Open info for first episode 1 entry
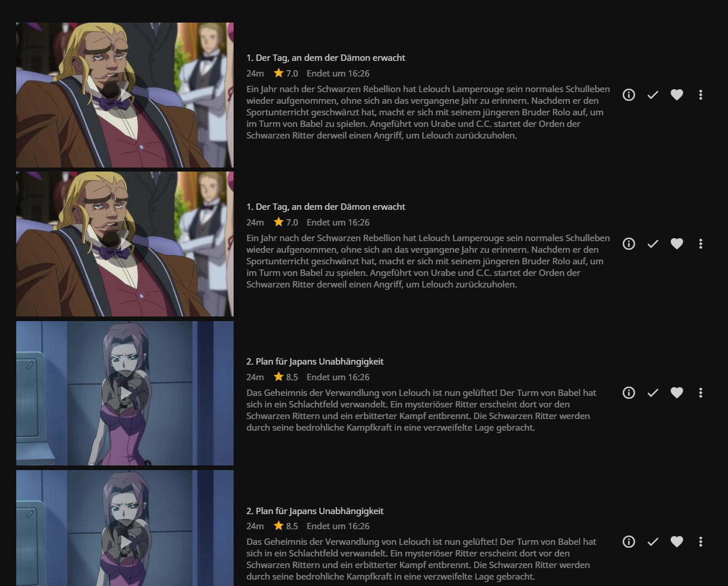728x586 pixels. (629, 94)
